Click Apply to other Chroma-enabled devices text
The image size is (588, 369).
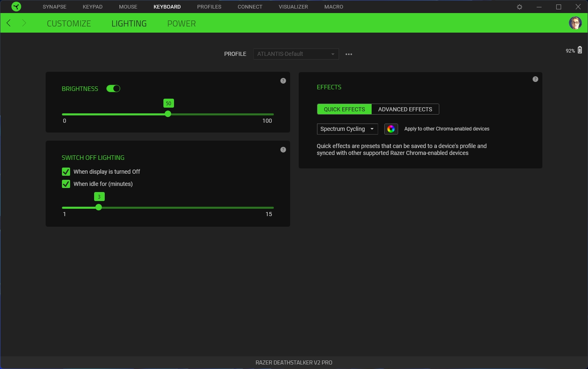click(x=447, y=129)
